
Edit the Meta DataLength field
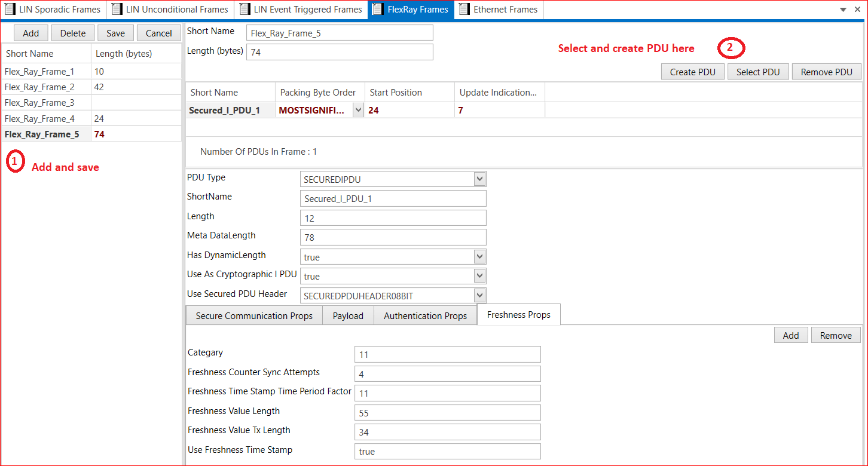coord(393,237)
